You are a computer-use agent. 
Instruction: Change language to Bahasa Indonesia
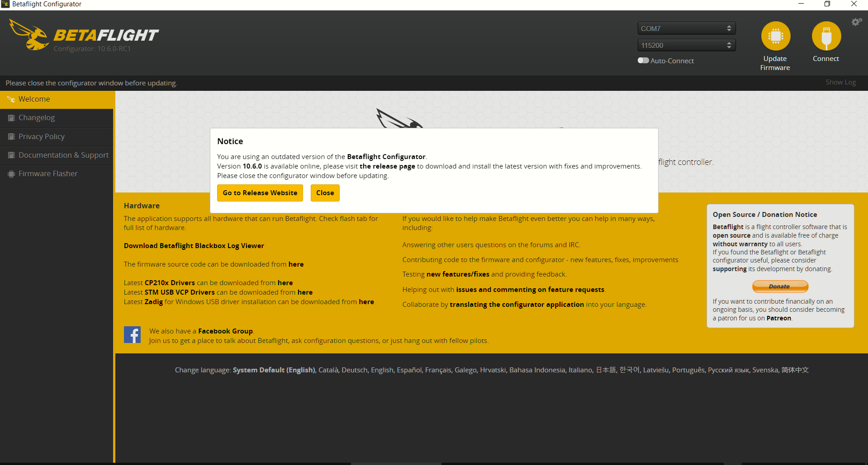(537, 370)
